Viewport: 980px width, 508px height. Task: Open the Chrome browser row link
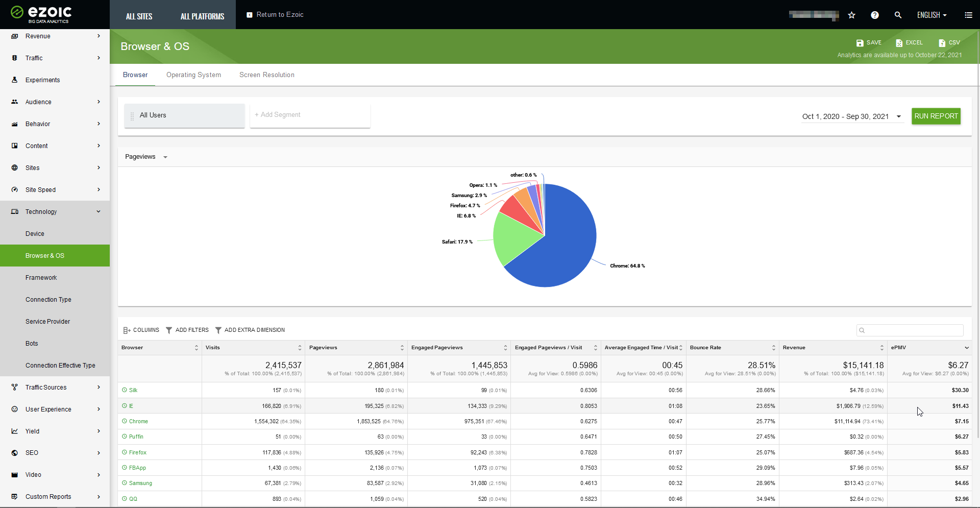pyautogui.click(x=138, y=422)
